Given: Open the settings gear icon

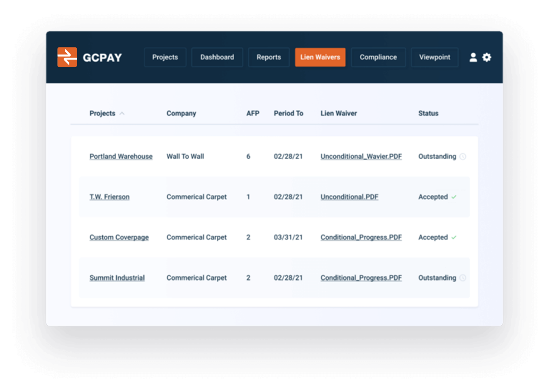Looking at the screenshot, I should [487, 57].
